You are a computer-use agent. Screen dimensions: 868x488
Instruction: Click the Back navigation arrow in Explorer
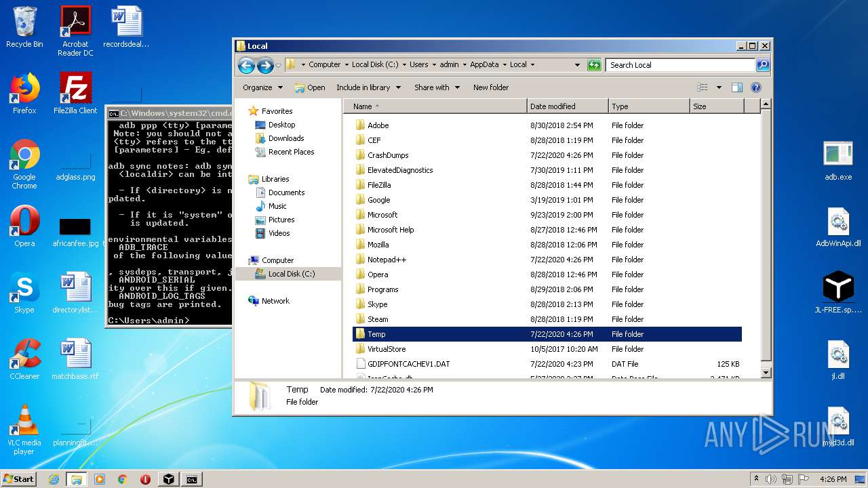click(246, 65)
